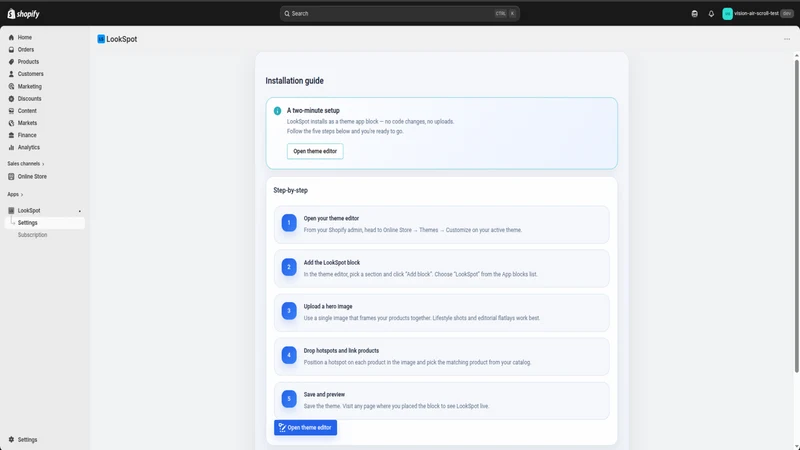Image resolution: width=800 pixels, height=450 pixels.
Task: Click the settings gear icon at sidebar bottom
Action: 11,439
